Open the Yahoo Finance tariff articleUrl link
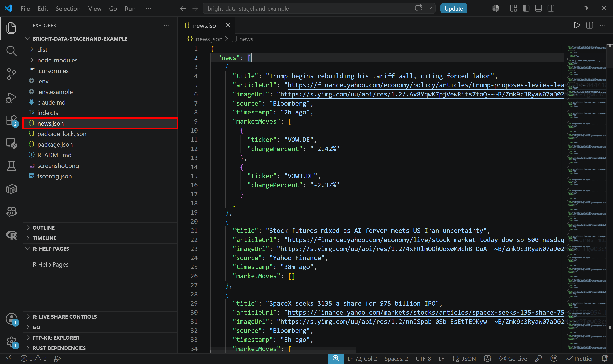The image size is (613, 364). pyautogui.click(x=426, y=85)
